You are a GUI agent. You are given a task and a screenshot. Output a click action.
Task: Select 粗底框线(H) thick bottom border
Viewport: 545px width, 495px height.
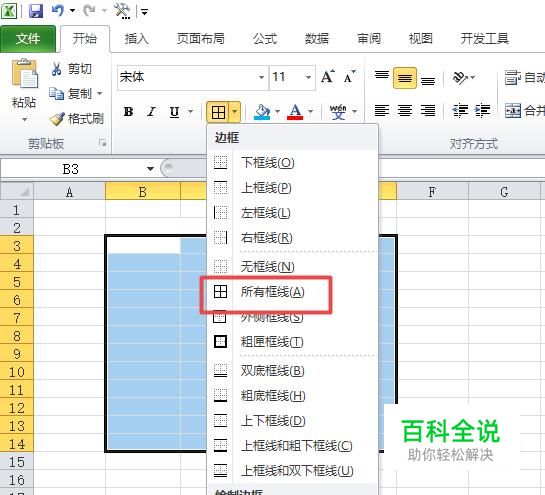pyautogui.click(x=292, y=396)
